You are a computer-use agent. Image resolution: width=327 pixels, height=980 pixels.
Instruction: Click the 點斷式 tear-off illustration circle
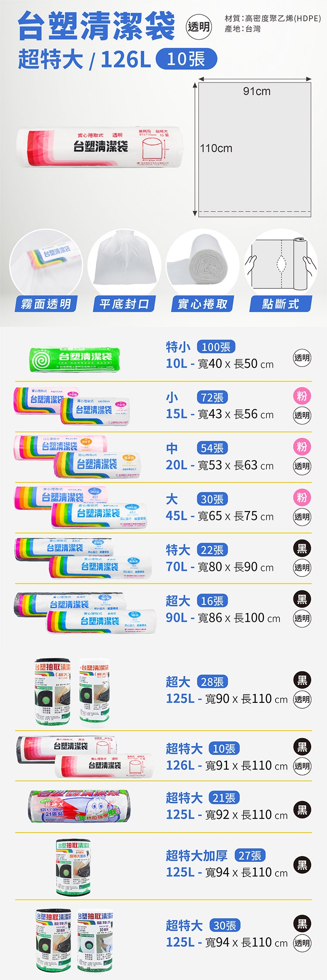coord(280,264)
